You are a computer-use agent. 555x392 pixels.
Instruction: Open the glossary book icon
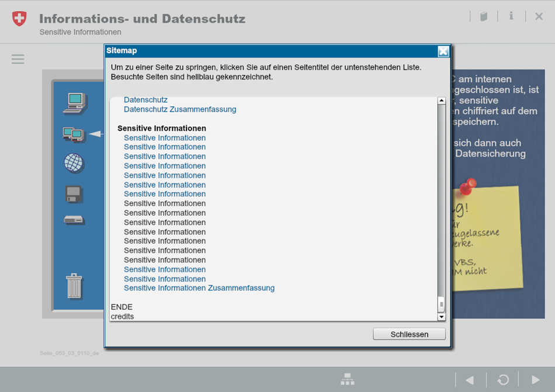point(484,16)
